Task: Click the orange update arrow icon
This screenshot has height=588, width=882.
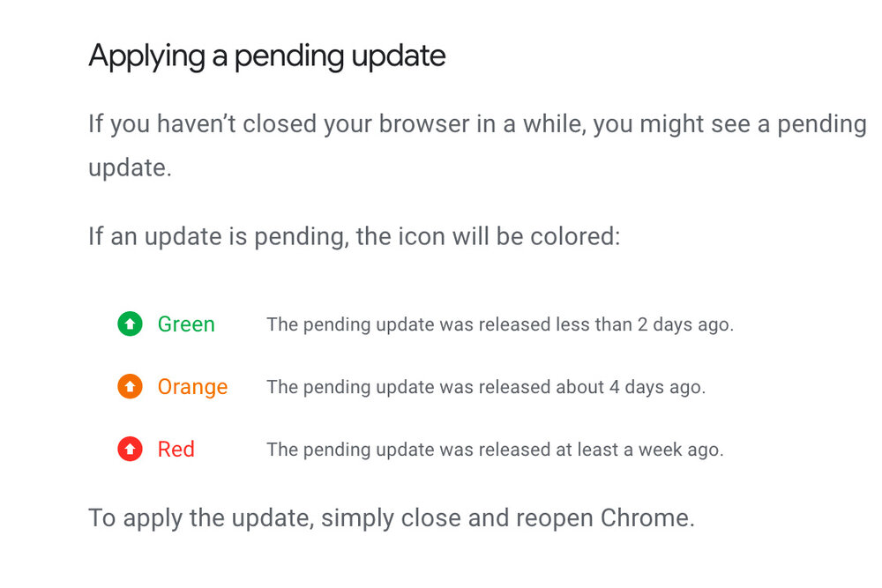Action: [130, 386]
